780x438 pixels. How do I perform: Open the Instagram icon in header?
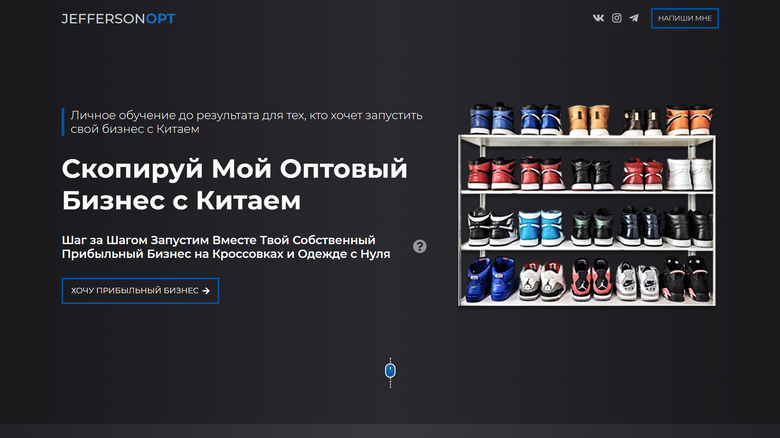[x=616, y=18]
